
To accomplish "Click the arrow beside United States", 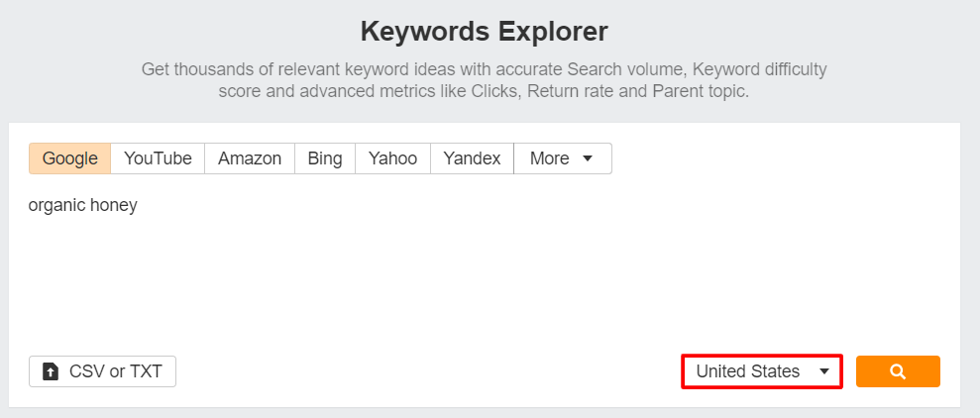I will tap(823, 371).
